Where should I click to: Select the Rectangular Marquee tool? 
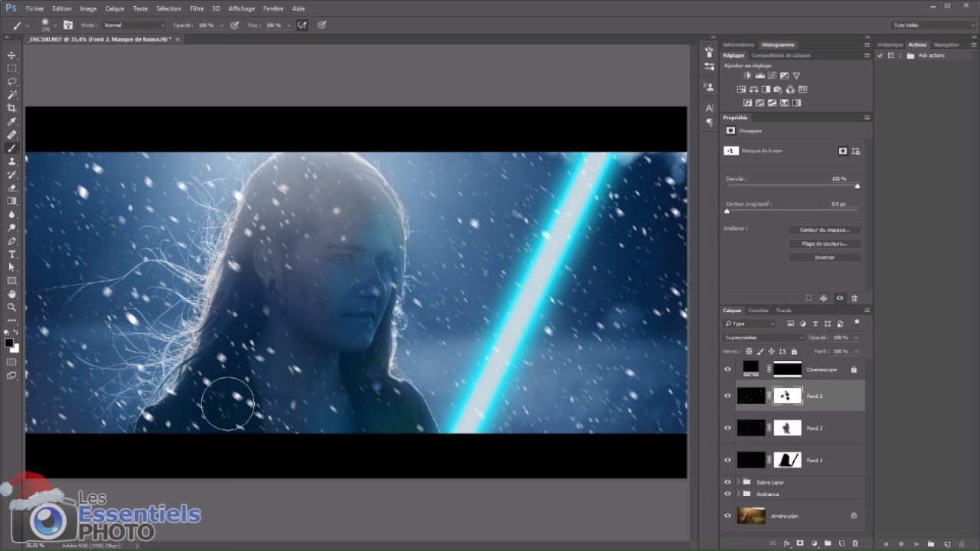[x=11, y=68]
